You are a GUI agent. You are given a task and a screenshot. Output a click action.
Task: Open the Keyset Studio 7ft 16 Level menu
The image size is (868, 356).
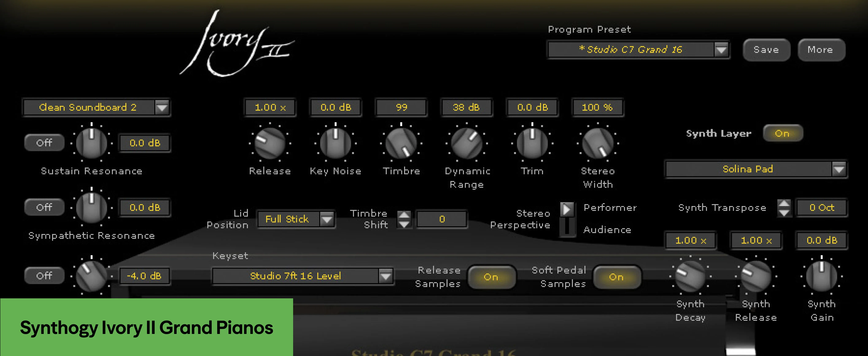(x=386, y=276)
